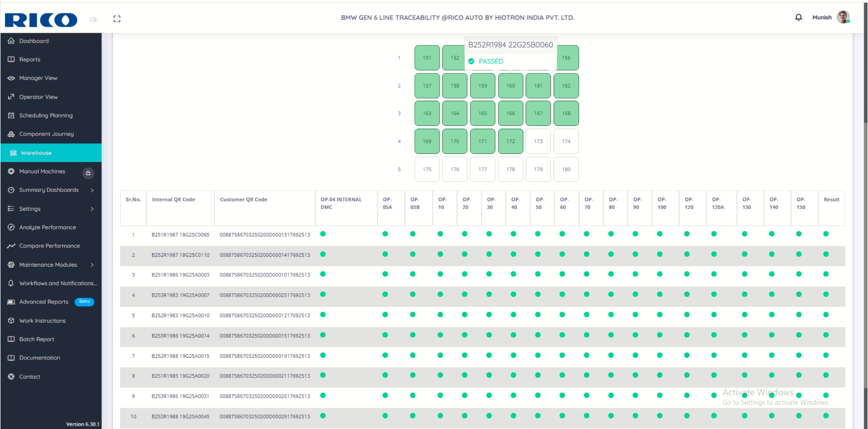Click internal code B251R1986 19G25A0003

(180, 275)
